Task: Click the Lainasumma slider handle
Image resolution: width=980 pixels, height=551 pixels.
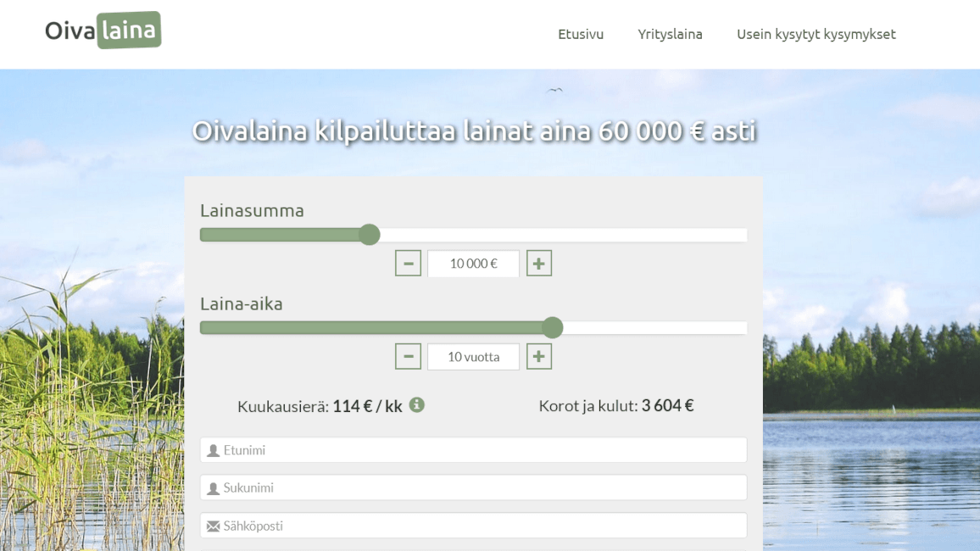Action: point(370,234)
